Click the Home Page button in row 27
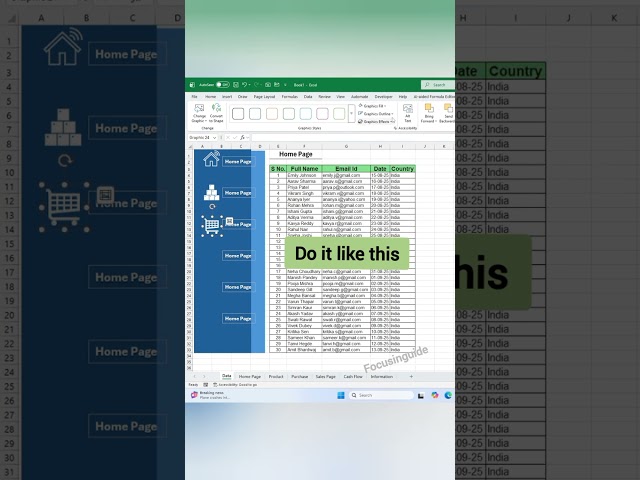This screenshot has width=640, height=480. coord(238,318)
